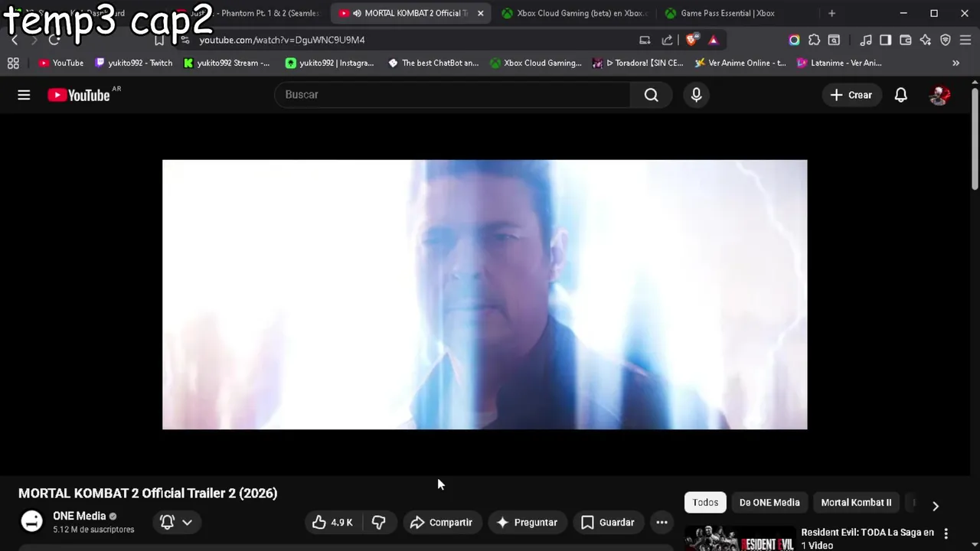Viewport: 980px width, 551px height.
Task: Show more filter chips with right arrow
Action: 935,506
